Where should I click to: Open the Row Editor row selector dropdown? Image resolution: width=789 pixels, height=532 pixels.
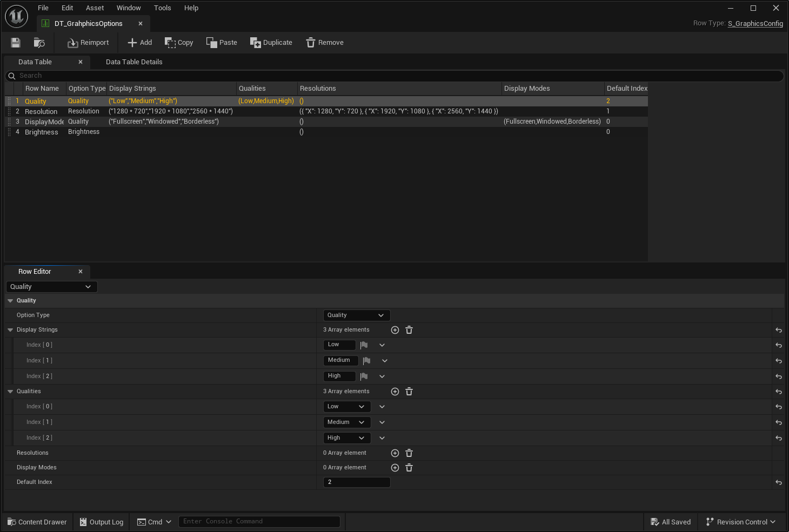pyautogui.click(x=51, y=287)
